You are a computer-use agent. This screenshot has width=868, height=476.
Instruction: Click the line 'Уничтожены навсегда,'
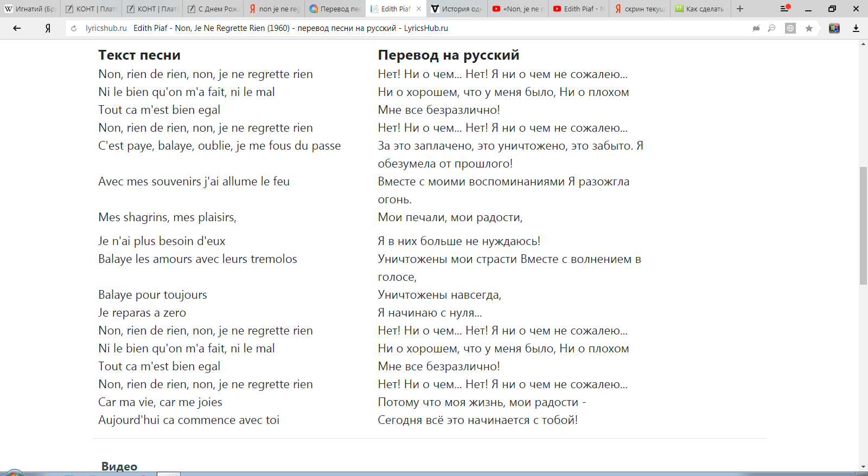[439, 295]
